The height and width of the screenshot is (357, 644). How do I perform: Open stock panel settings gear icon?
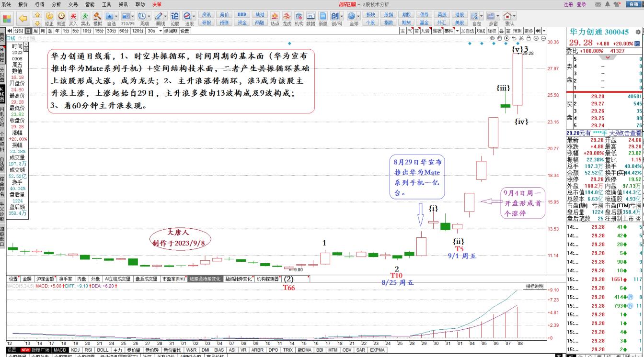[x=638, y=32]
